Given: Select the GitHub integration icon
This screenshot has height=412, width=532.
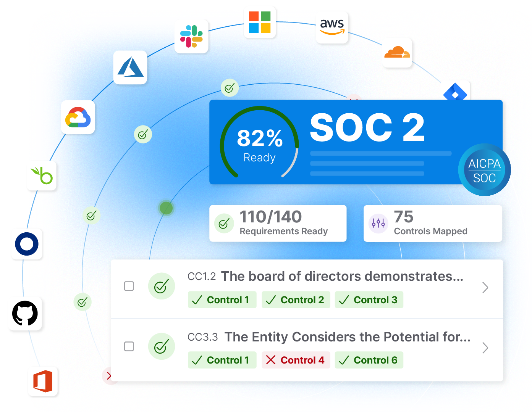Looking at the screenshot, I should 25,314.
